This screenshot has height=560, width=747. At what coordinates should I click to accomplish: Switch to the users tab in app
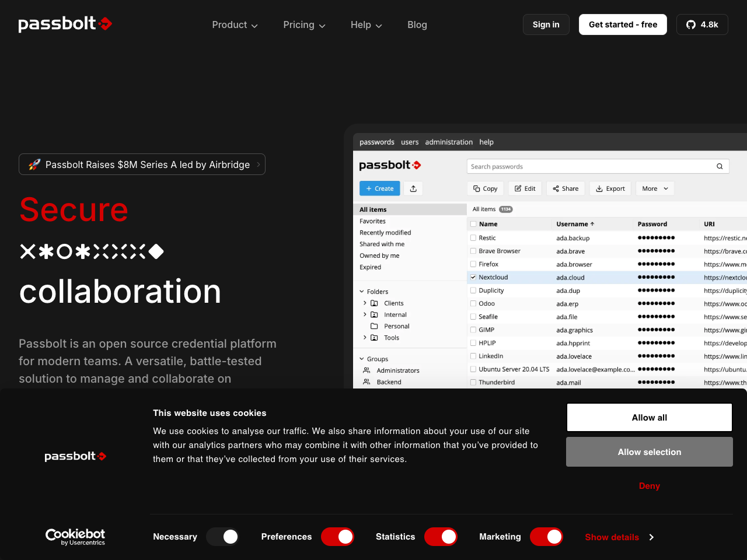pyautogui.click(x=410, y=142)
